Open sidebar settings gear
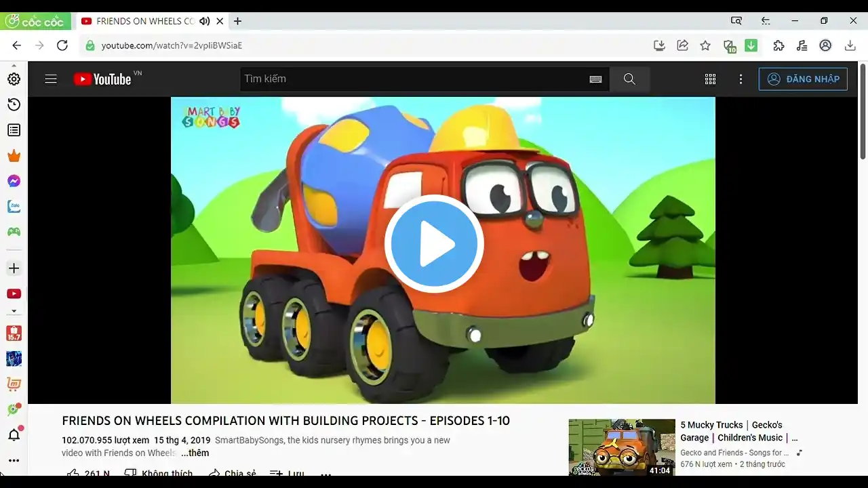Image resolution: width=868 pixels, height=488 pixels. tap(14, 79)
